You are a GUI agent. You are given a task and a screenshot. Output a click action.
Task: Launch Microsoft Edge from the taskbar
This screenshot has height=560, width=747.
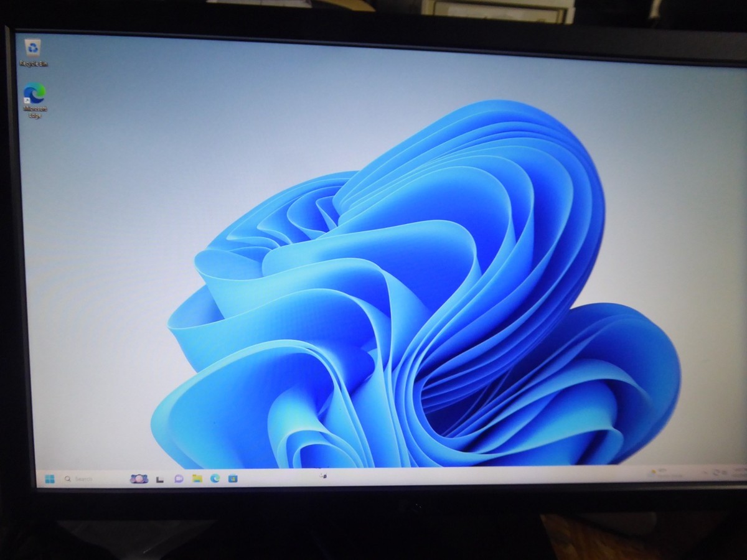click(215, 478)
